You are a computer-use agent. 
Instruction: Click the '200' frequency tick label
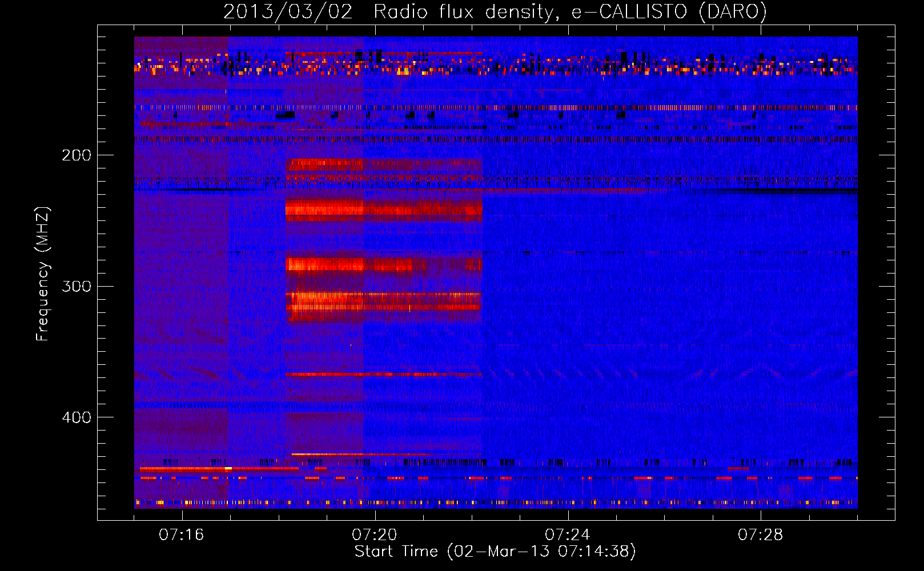click(77, 155)
